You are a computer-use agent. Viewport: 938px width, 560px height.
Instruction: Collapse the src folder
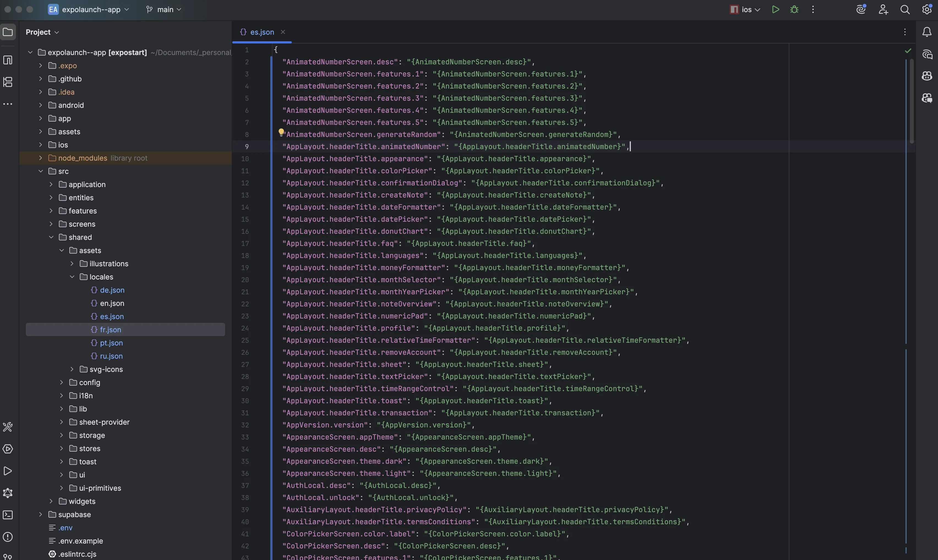tap(40, 171)
